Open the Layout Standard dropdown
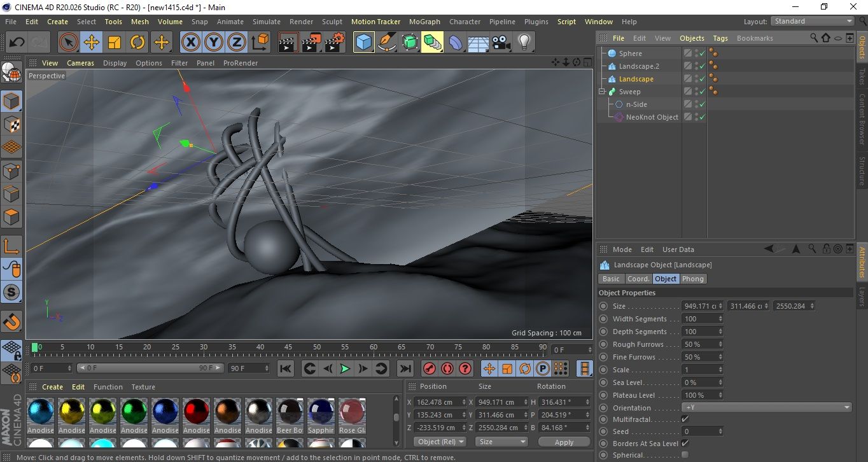The image size is (868, 462). (813, 21)
